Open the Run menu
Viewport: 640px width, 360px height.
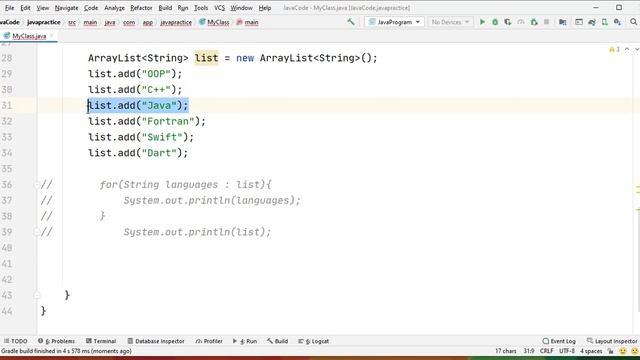183,8
